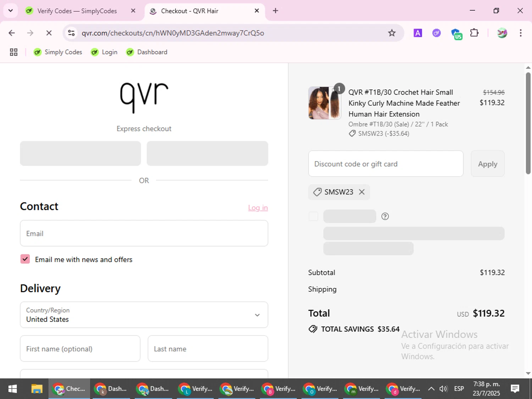Viewport: 532px width, 399px height.
Task: Click the scrollbar down arrow
Action: tap(528, 373)
